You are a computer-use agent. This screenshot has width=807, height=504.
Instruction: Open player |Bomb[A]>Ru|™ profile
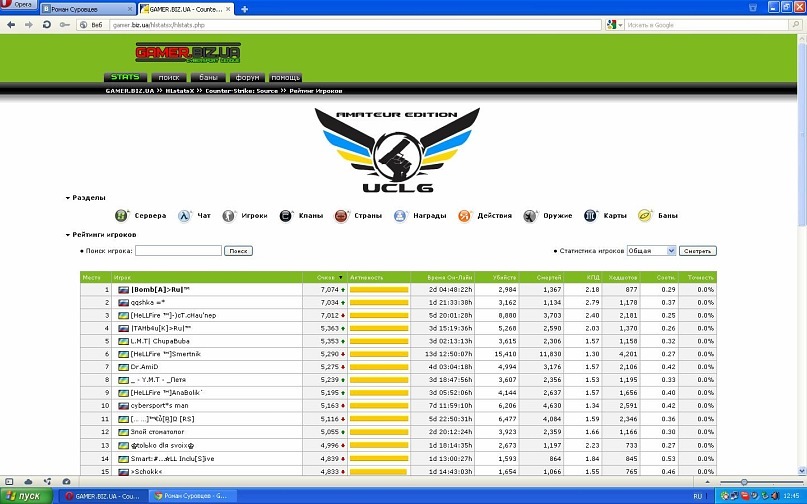click(160, 290)
